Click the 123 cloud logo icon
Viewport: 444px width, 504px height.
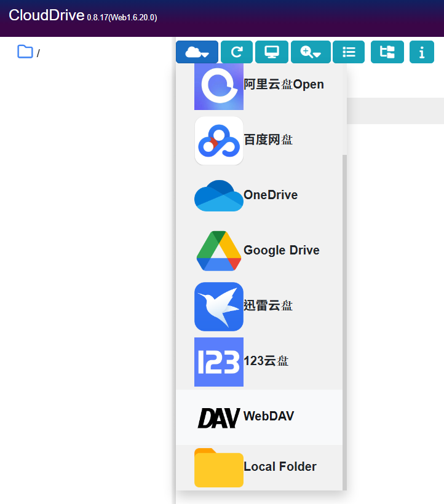[x=219, y=362]
